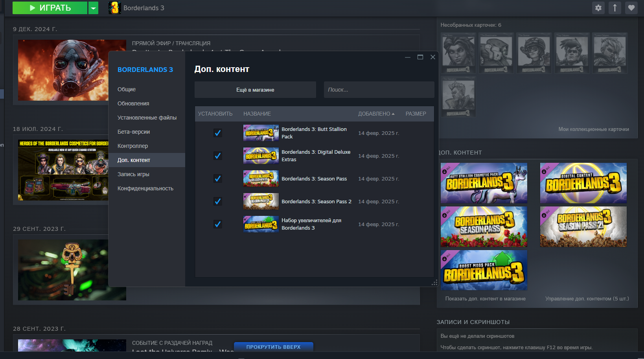Sort by Размер column header

point(416,114)
